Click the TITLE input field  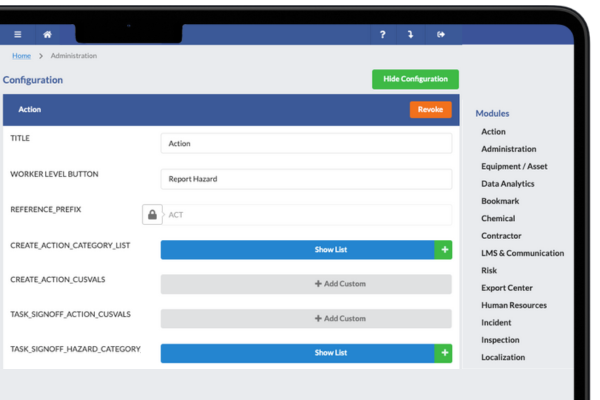pos(306,144)
